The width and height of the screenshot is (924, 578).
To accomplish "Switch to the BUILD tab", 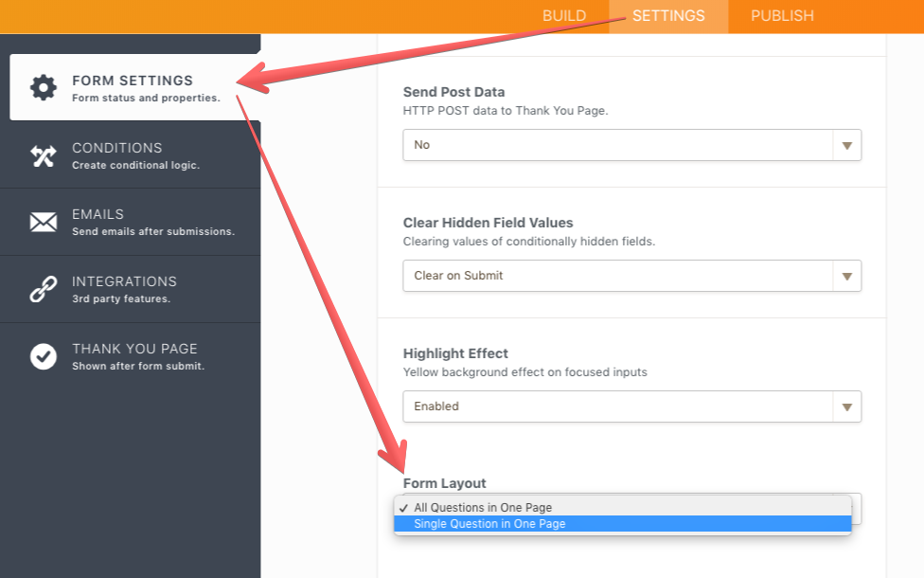I will pyautogui.click(x=564, y=15).
